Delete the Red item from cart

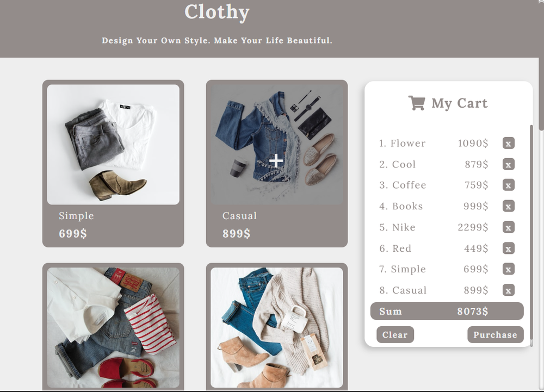click(x=508, y=248)
